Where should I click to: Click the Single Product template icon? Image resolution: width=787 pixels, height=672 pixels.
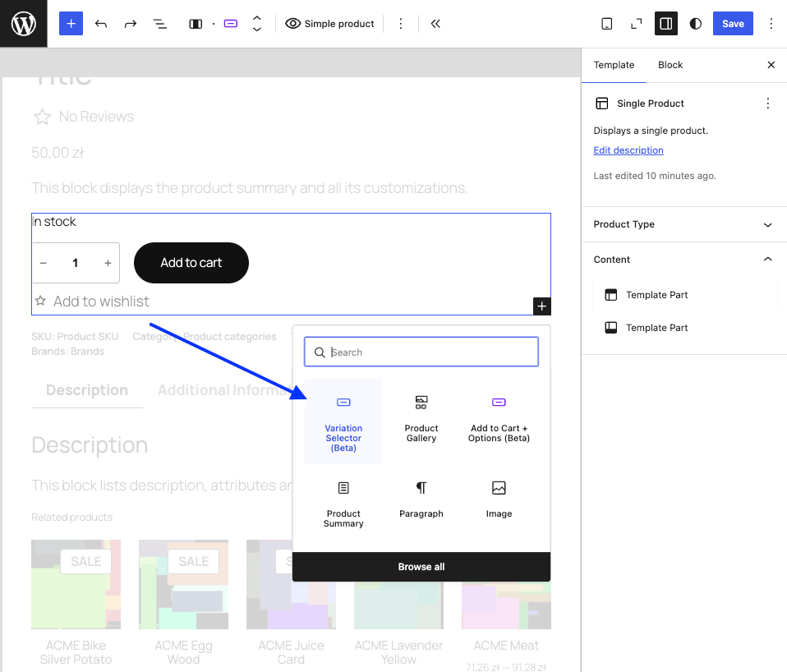(602, 104)
